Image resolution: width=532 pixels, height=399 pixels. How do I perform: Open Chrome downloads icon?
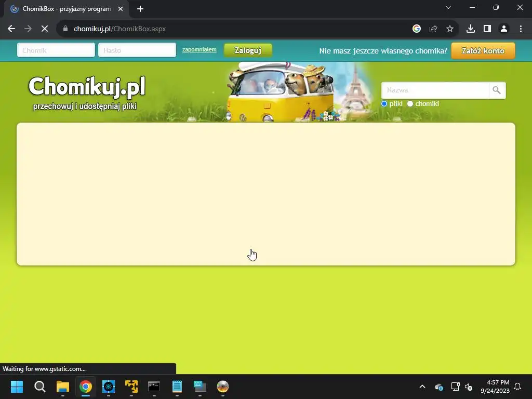coord(471,29)
